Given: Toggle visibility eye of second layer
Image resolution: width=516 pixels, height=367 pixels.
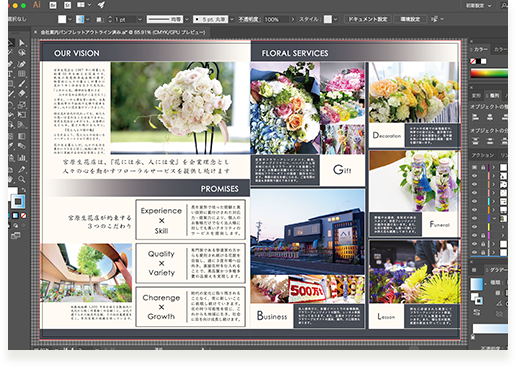Looking at the screenshot, I should [474, 176].
